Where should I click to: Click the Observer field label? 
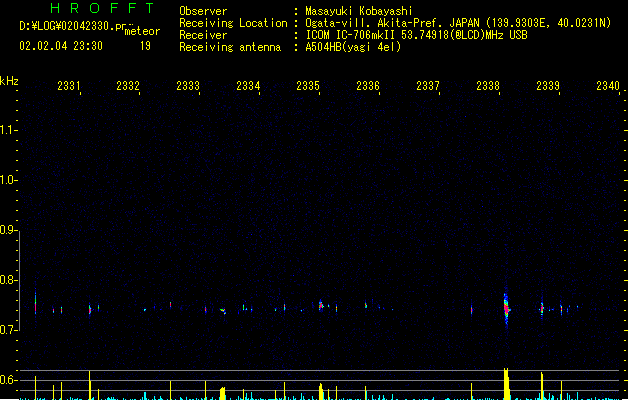[x=203, y=11]
